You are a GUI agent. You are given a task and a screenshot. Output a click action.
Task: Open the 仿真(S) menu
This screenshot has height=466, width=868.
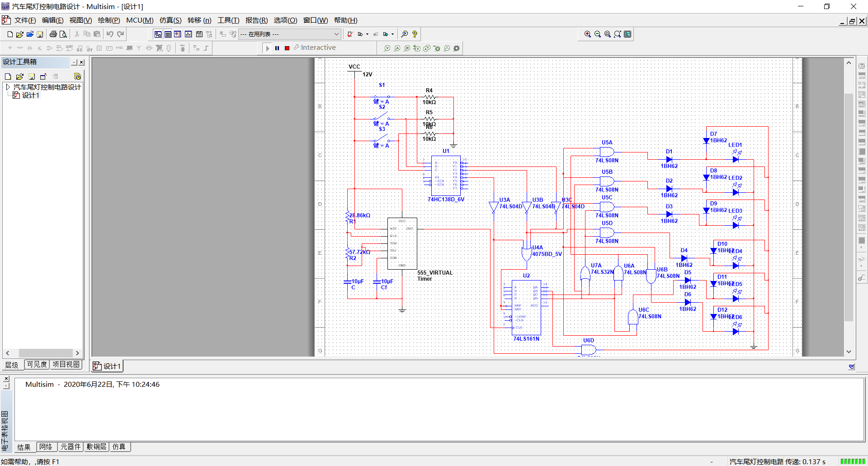(170, 20)
